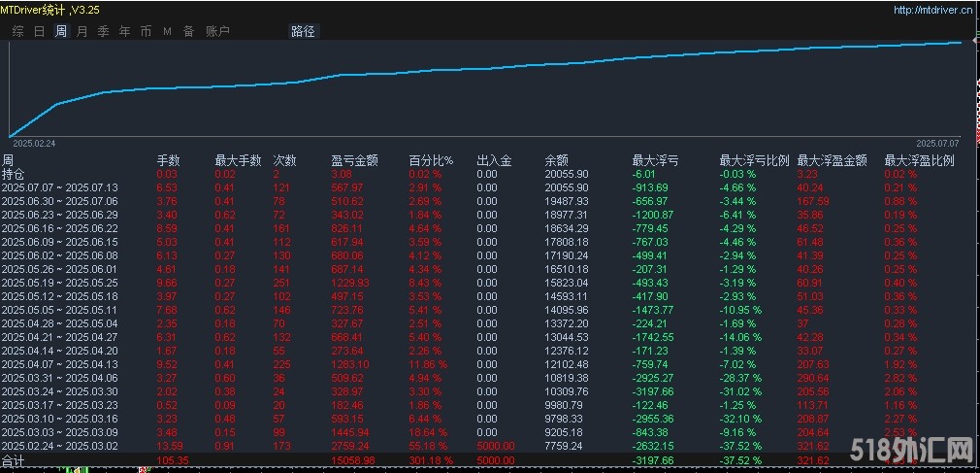
Task: Click the 路径 path button
Action: click(304, 31)
